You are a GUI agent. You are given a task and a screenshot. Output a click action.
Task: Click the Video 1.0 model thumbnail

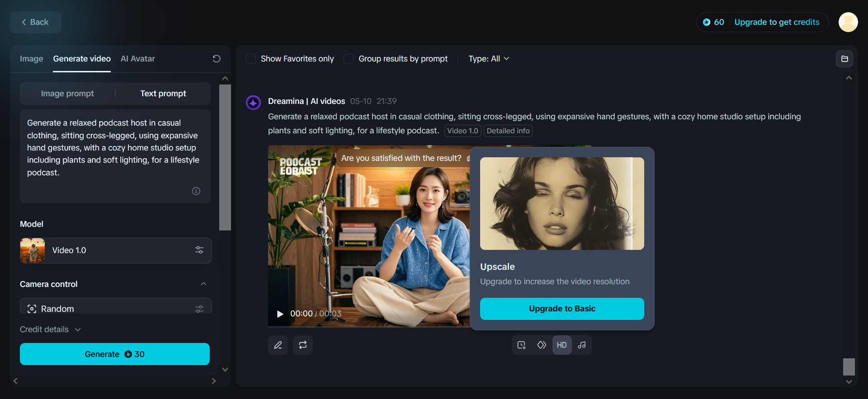(33, 250)
